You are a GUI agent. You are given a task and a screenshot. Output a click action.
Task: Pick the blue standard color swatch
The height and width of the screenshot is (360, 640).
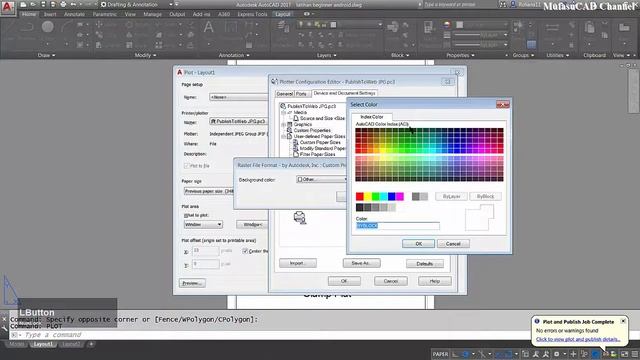391,196
